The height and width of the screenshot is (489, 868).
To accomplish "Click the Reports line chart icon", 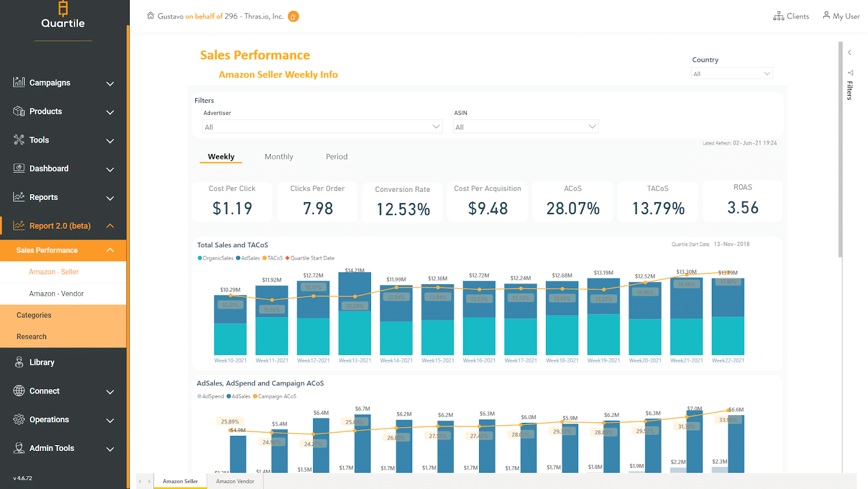I will [x=19, y=197].
